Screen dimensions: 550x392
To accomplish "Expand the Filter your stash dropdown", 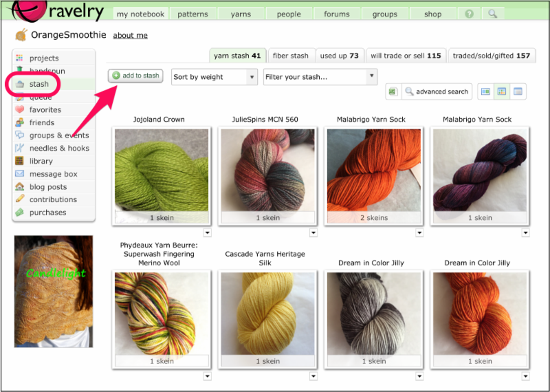I will pos(320,77).
